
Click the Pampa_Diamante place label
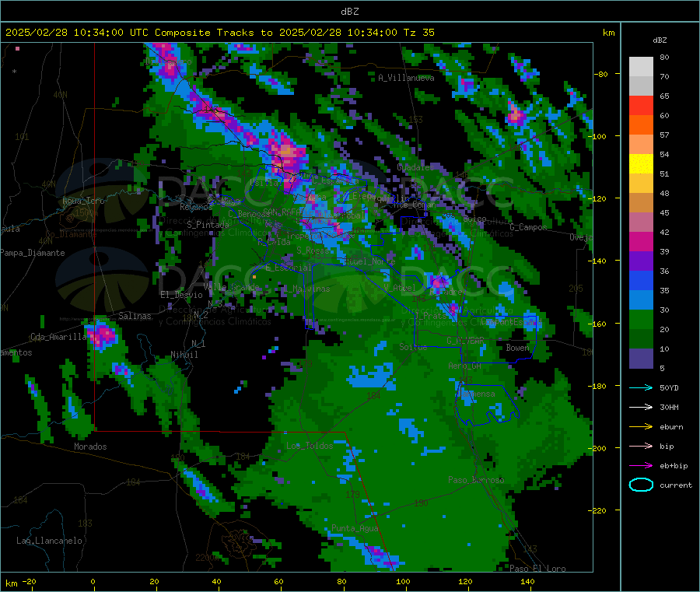pos(33,253)
